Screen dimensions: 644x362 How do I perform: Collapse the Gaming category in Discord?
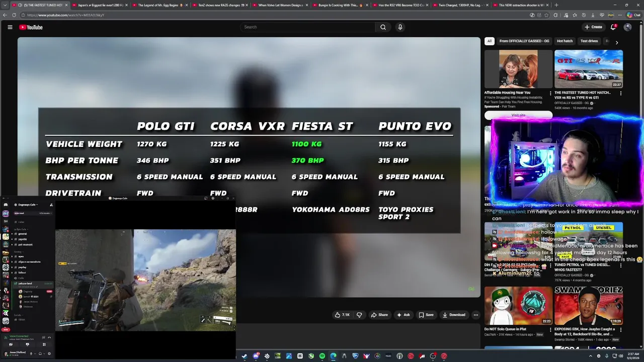(x=19, y=251)
